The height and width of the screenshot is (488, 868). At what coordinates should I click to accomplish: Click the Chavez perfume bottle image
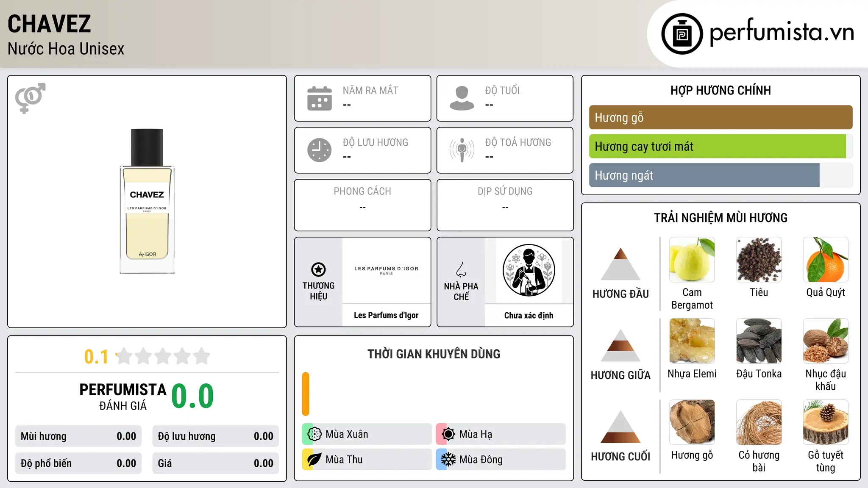click(x=147, y=201)
